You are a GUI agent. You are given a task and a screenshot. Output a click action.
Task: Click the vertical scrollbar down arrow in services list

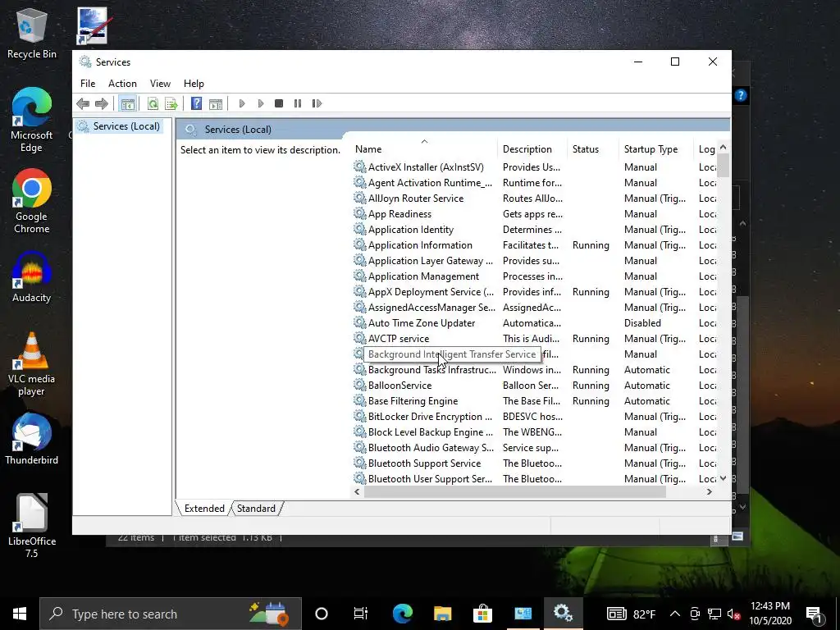coord(724,478)
